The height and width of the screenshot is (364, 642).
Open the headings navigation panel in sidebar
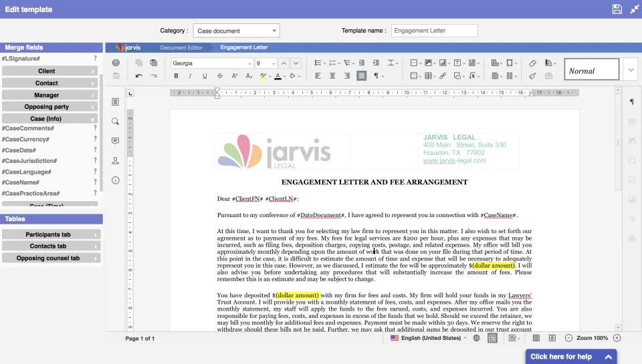click(x=116, y=102)
